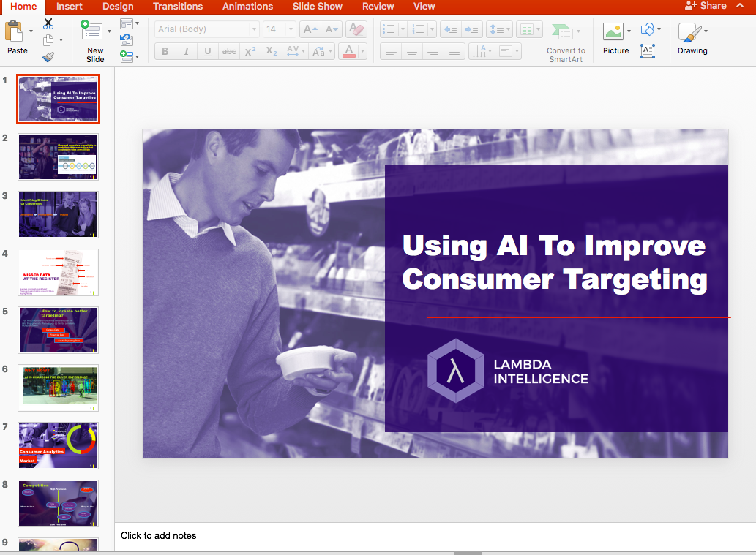Click the Copy icon
Viewport: 756px width, 555px height.
click(48, 40)
